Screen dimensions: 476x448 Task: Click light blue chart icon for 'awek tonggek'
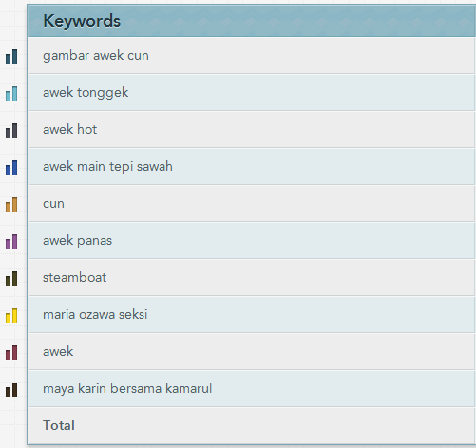[11, 94]
